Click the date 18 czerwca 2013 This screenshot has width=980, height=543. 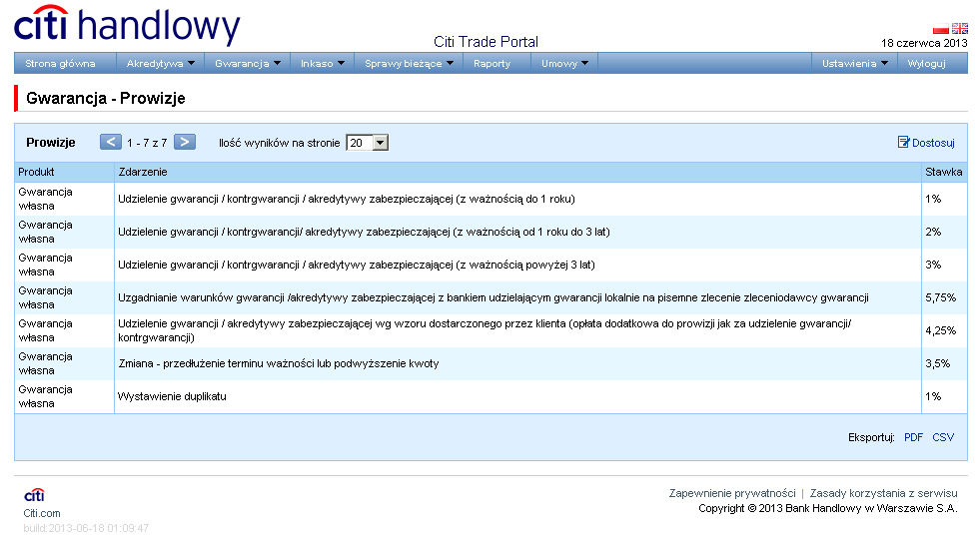924,43
